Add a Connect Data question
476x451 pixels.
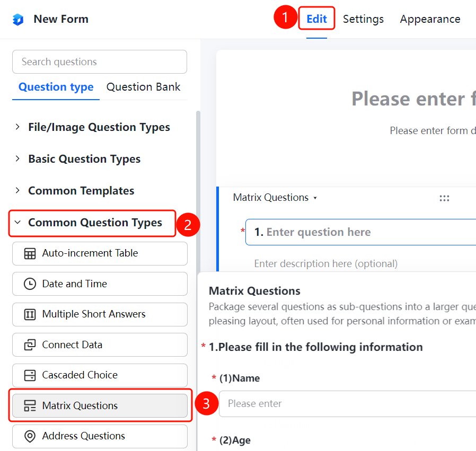[x=100, y=345]
